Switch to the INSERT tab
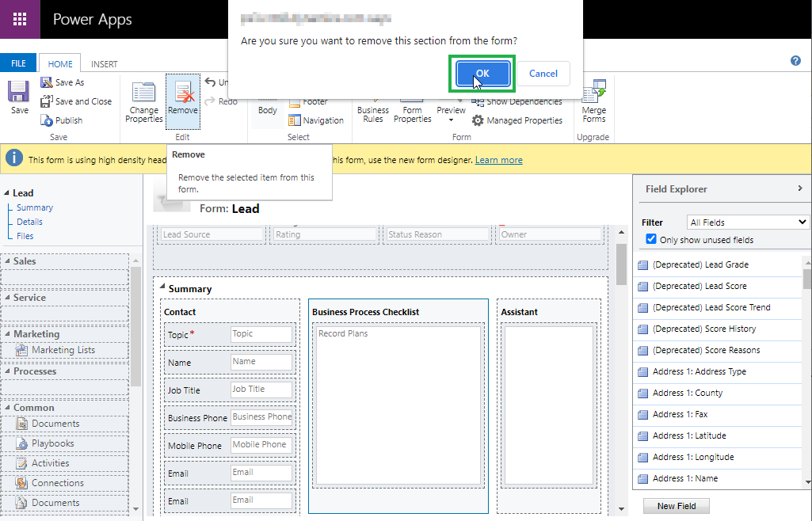 click(104, 63)
